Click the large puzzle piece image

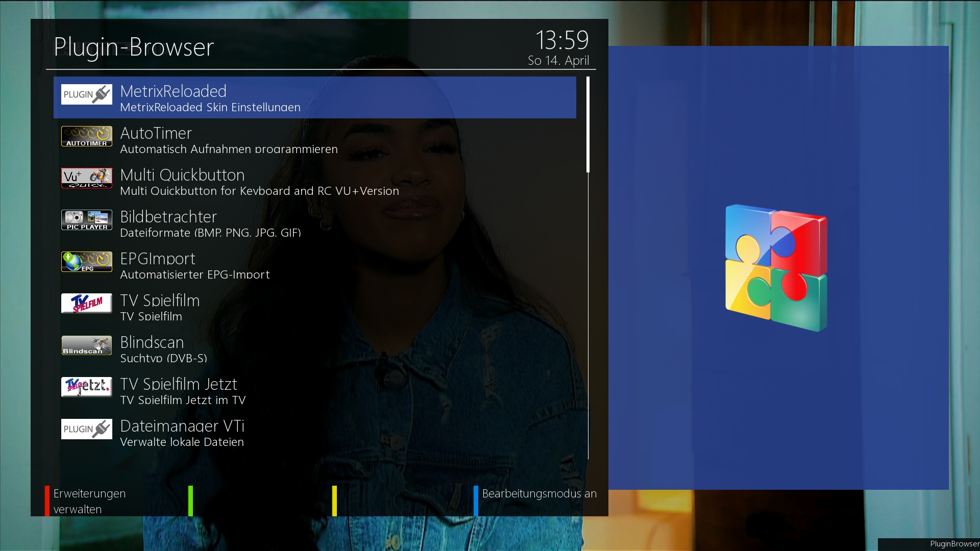[x=776, y=268]
